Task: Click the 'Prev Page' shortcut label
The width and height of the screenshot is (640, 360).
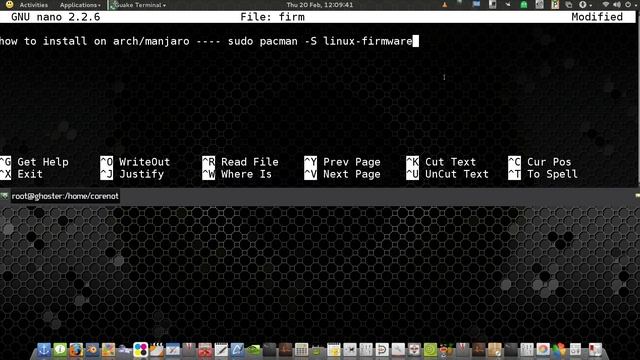Action: click(x=352, y=162)
